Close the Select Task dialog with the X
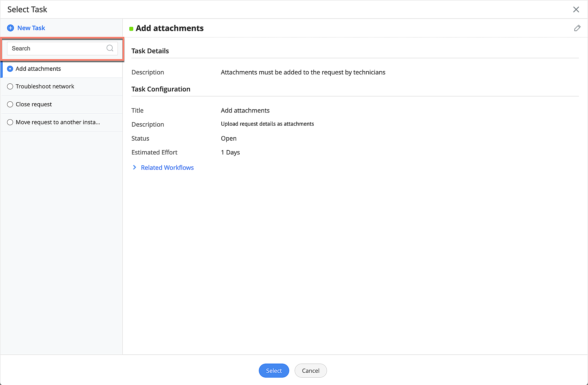 click(x=576, y=9)
